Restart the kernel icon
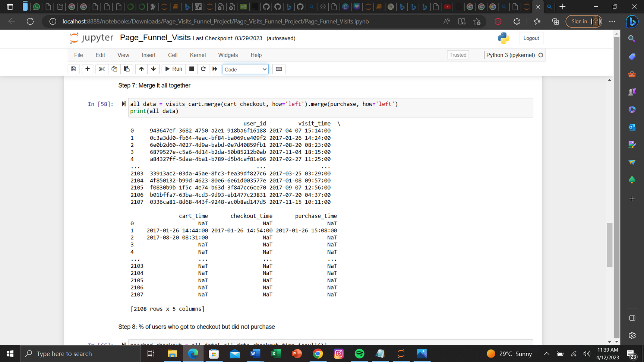644x362 pixels. (x=203, y=69)
